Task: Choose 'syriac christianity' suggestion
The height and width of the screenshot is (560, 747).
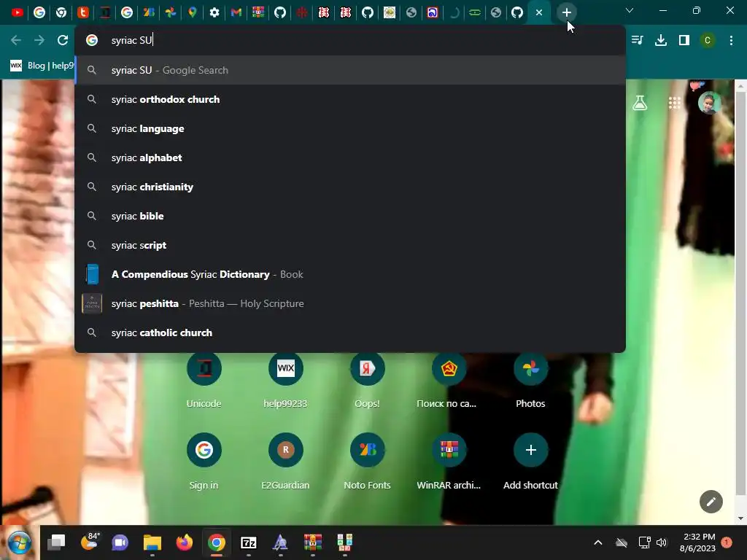Action: coord(350,187)
